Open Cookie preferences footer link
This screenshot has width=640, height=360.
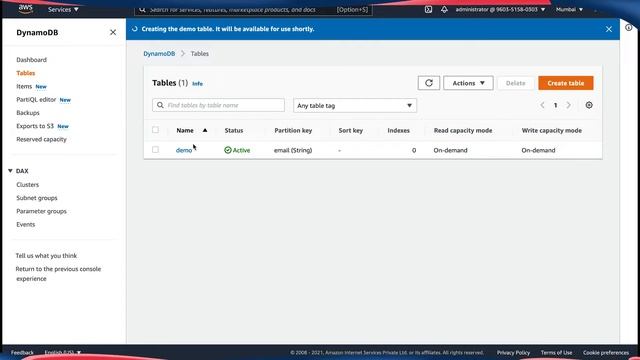(x=606, y=352)
